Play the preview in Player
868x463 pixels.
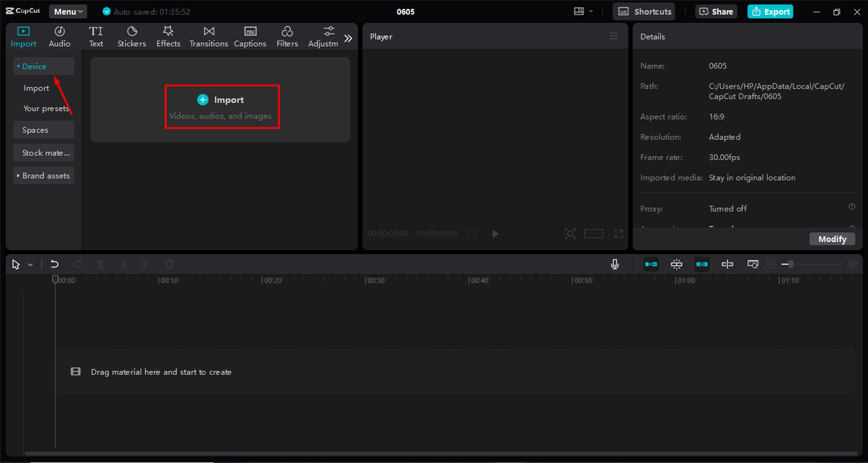click(x=495, y=234)
